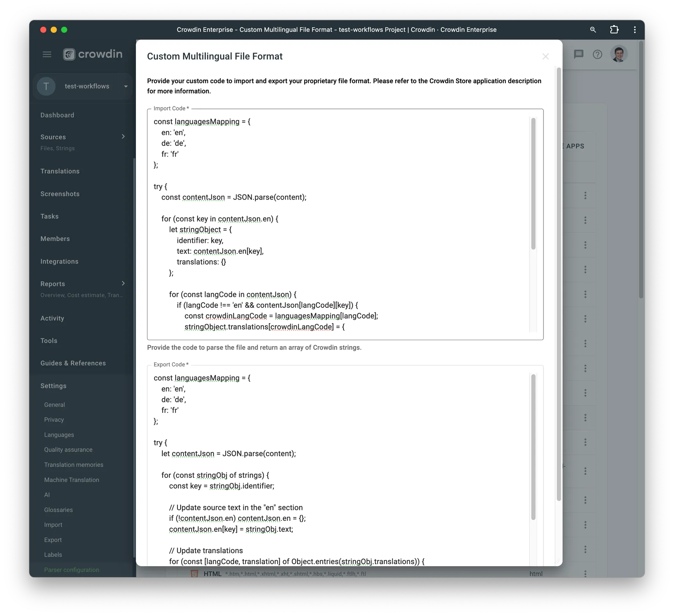674x616 pixels.
Task: Toggle the hamburger menu icon
Action: click(x=47, y=54)
